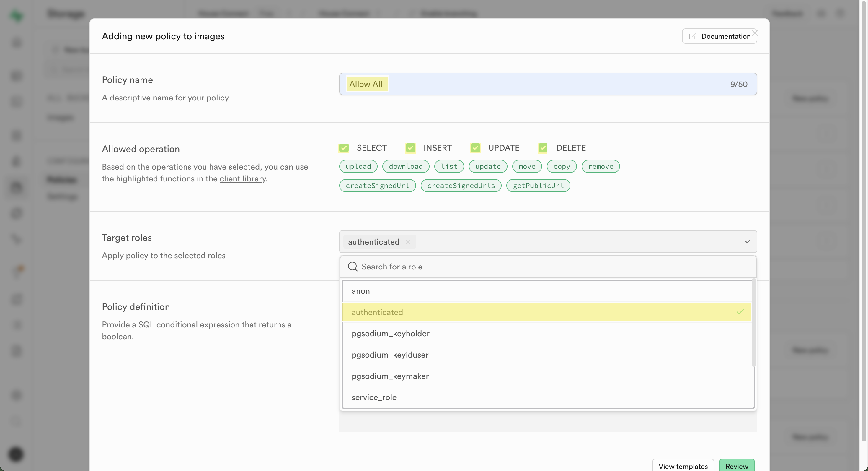This screenshot has height=471, width=868.
Task: Select the anon role option
Action: 360,291
